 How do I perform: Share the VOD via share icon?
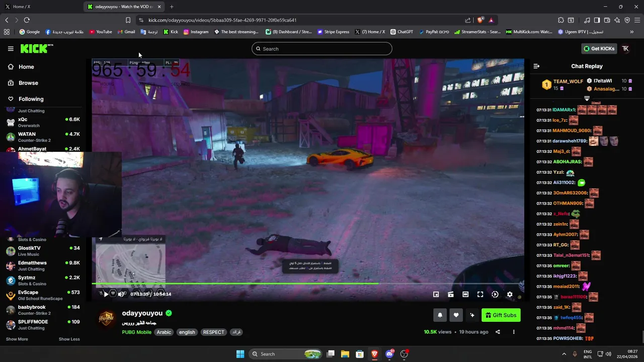pos(498,332)
